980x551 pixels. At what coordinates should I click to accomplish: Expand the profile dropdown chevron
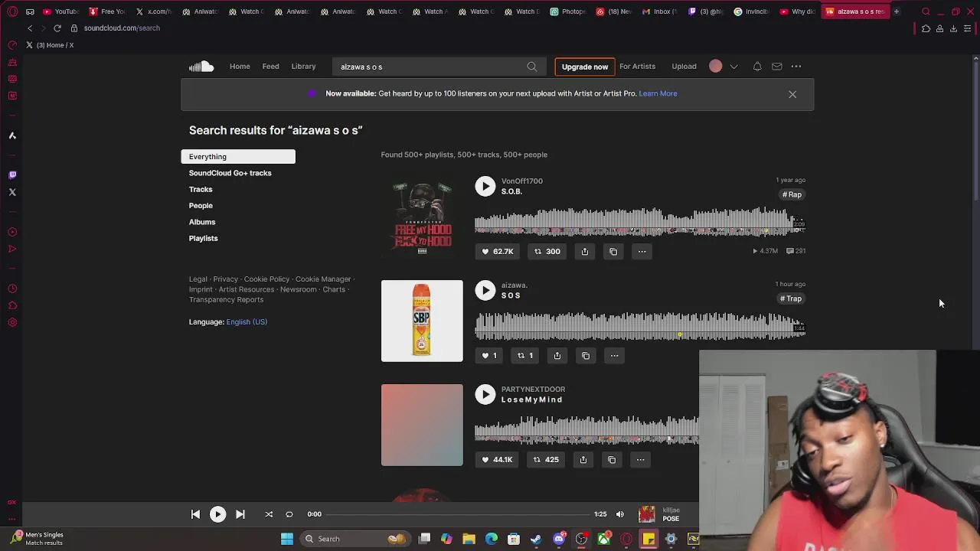[x=733, y=67]
